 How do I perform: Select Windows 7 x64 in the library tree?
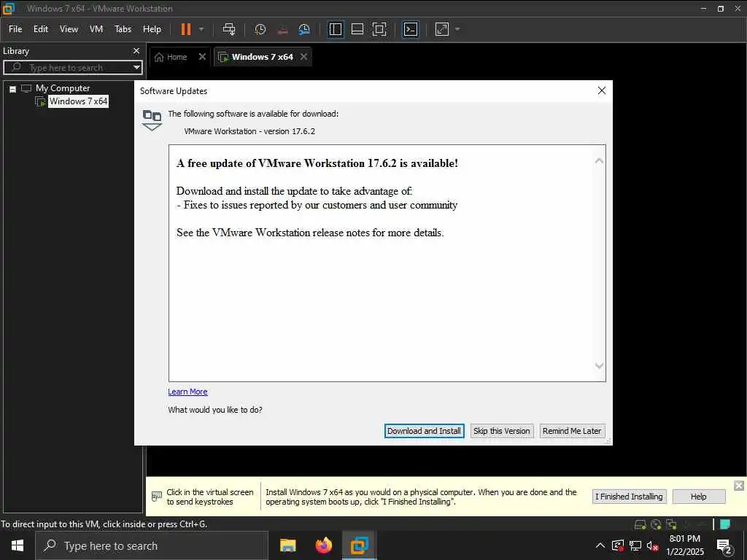click(x=79, y=101)
